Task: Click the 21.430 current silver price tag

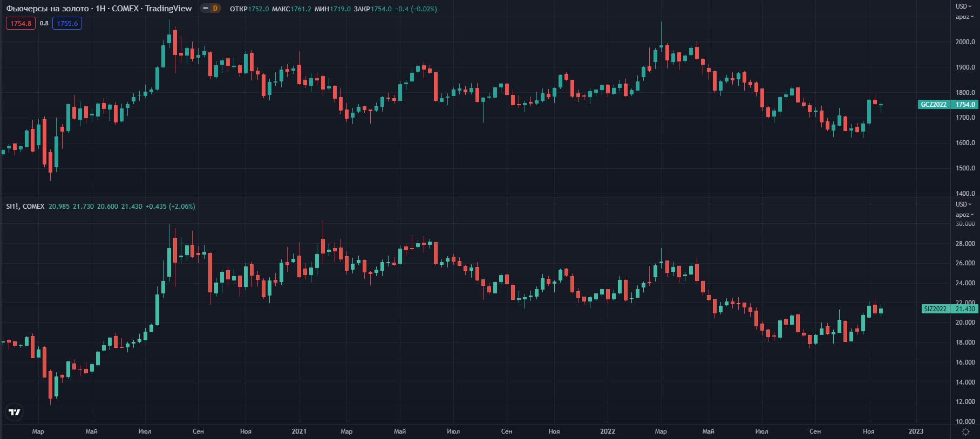Action: tap(965, 309)
